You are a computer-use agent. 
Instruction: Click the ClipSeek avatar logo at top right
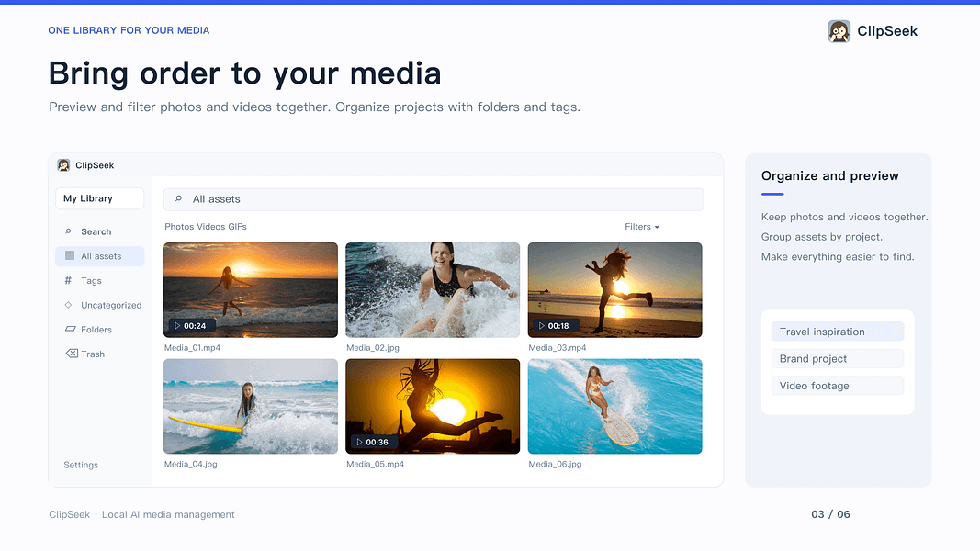pyautogui.click(x=839, y=31)
